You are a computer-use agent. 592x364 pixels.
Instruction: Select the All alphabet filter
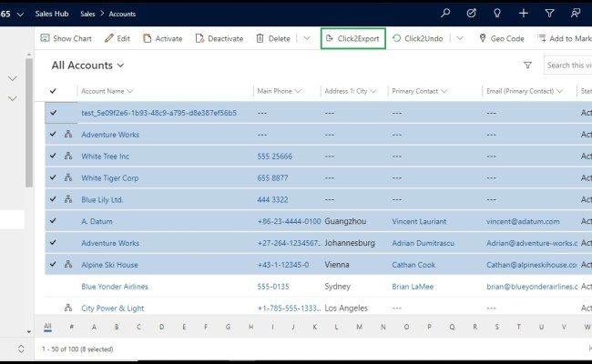(47, 327)
